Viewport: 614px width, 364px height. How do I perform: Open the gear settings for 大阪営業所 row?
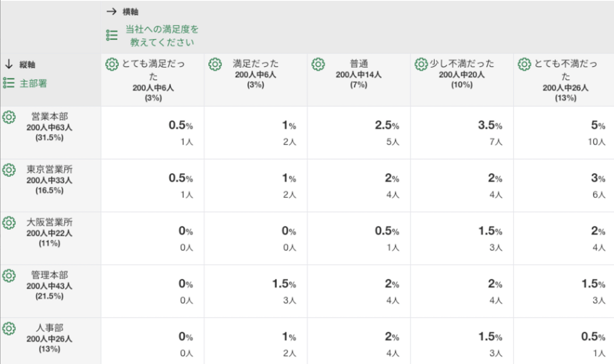click(9, 223)
